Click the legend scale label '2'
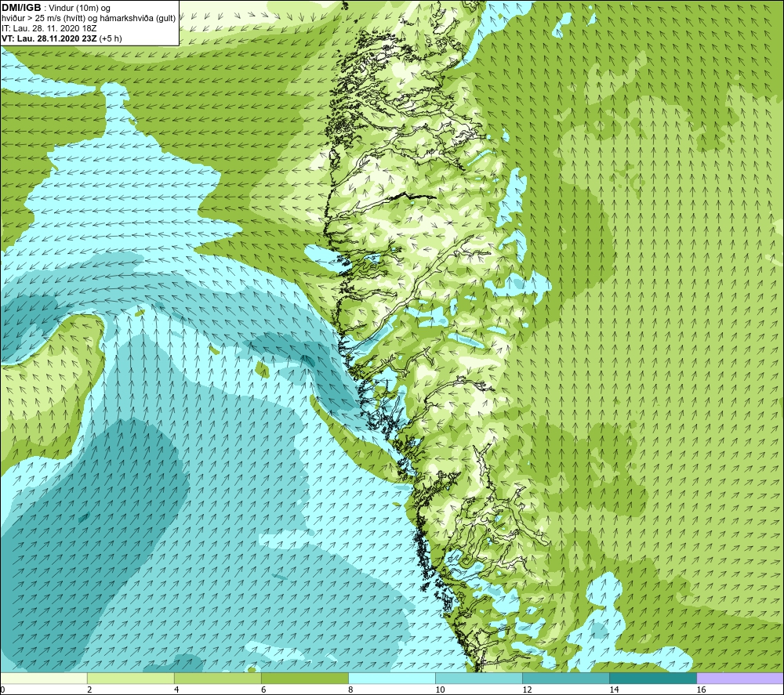 89,690
